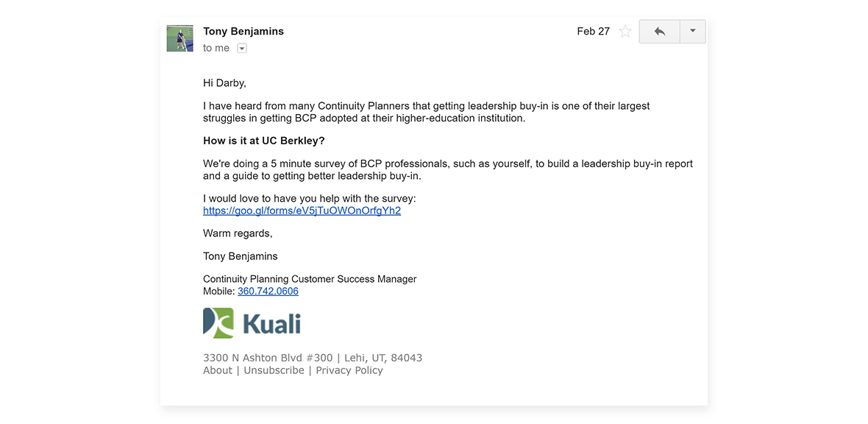Click the Lehi, UT street address text
Screen dimensions: 868x424
312,357
